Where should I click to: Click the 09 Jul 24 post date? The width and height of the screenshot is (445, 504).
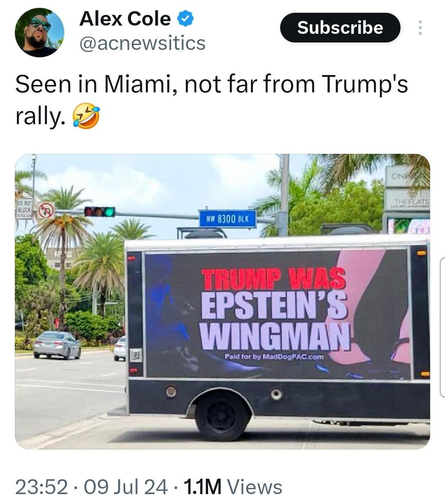(x=126, y=487)
